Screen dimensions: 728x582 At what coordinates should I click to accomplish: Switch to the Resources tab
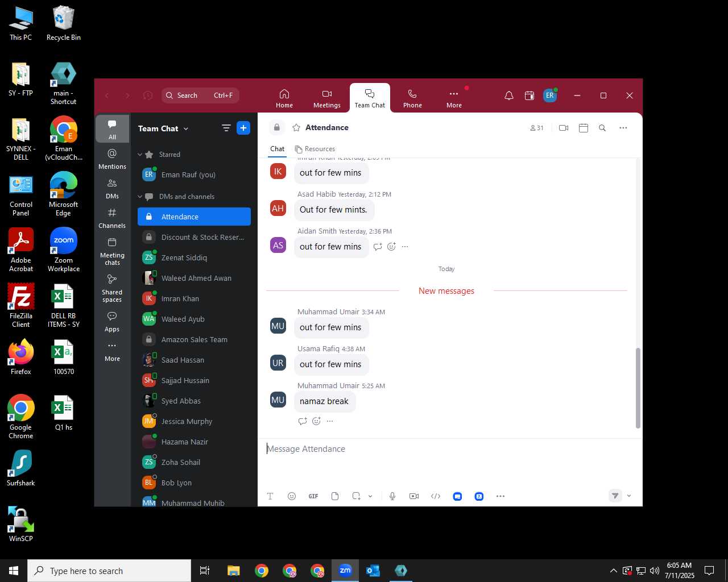click(x=315, y=149)
